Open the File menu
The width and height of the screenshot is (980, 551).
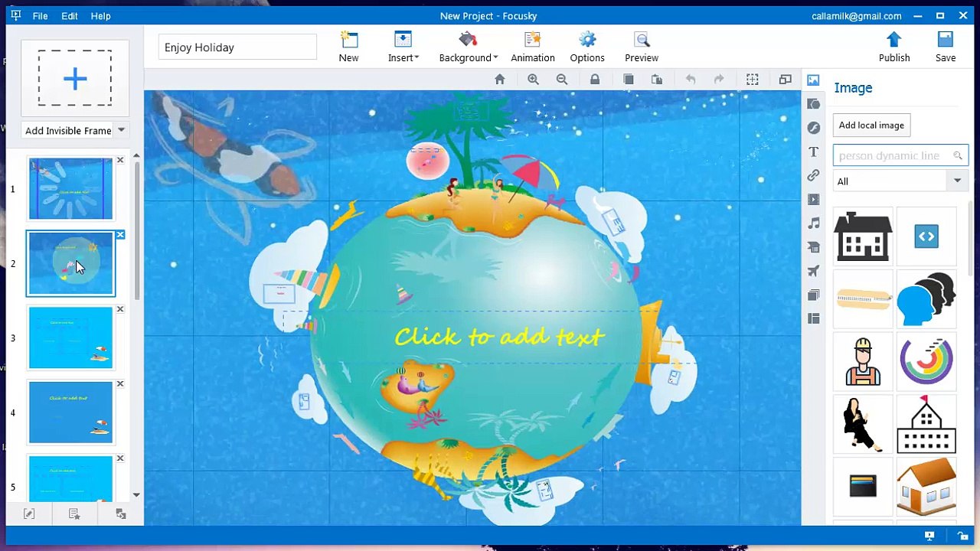point(40,16)
